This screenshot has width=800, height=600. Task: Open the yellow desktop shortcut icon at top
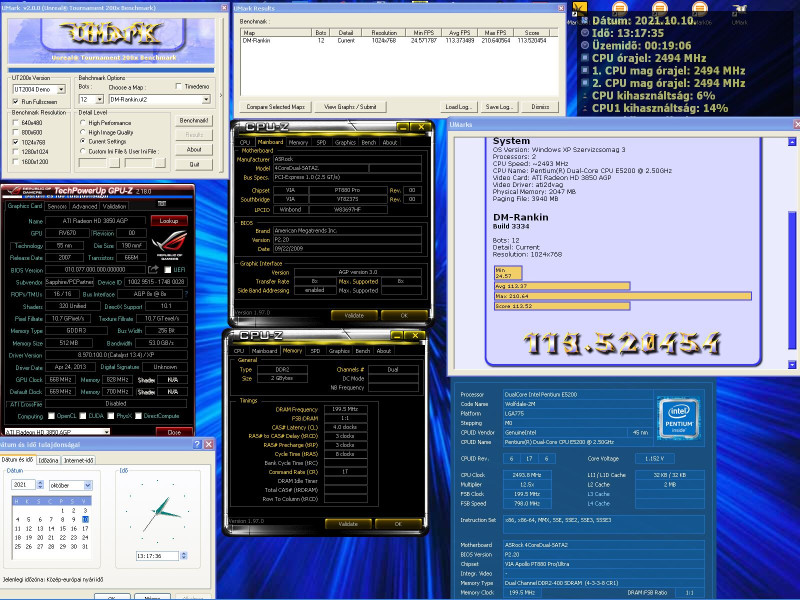click(x=580, y=9)
